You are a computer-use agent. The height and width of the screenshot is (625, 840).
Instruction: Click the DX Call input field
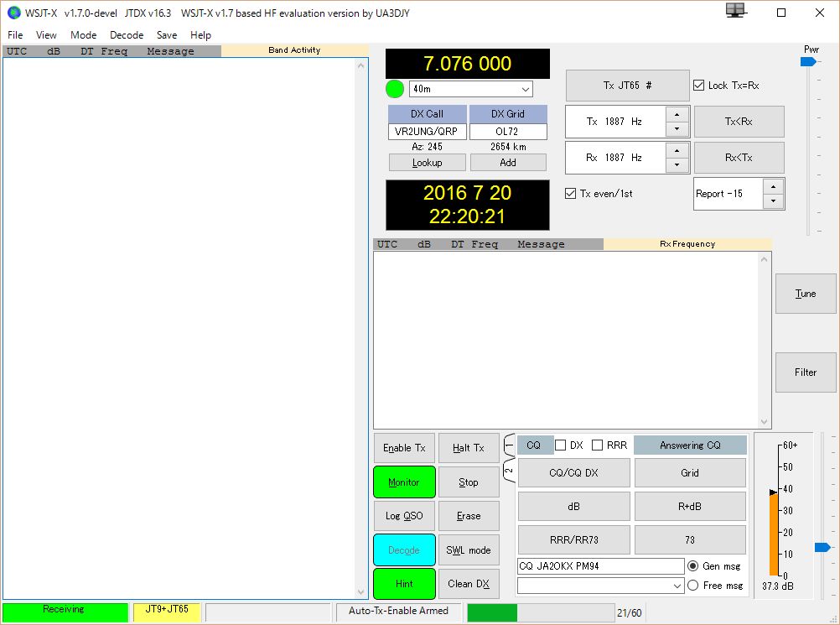pos(427,132)
